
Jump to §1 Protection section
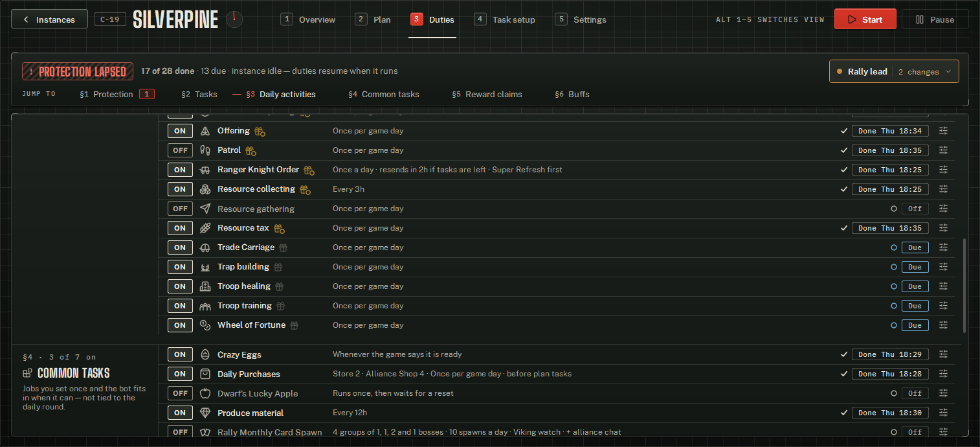click(117, 95)
